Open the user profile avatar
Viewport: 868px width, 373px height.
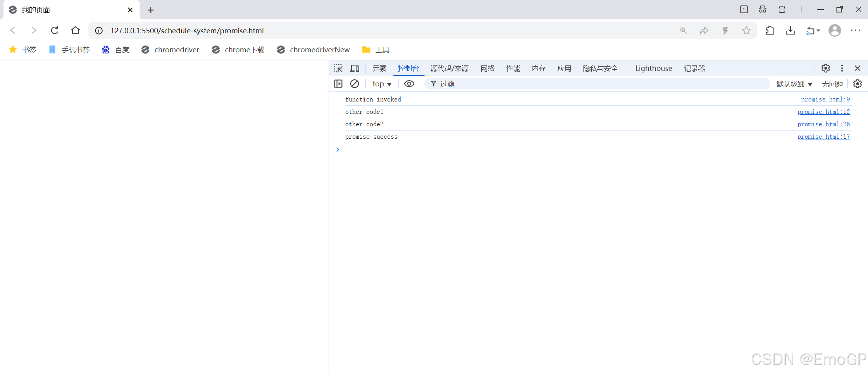835,30
